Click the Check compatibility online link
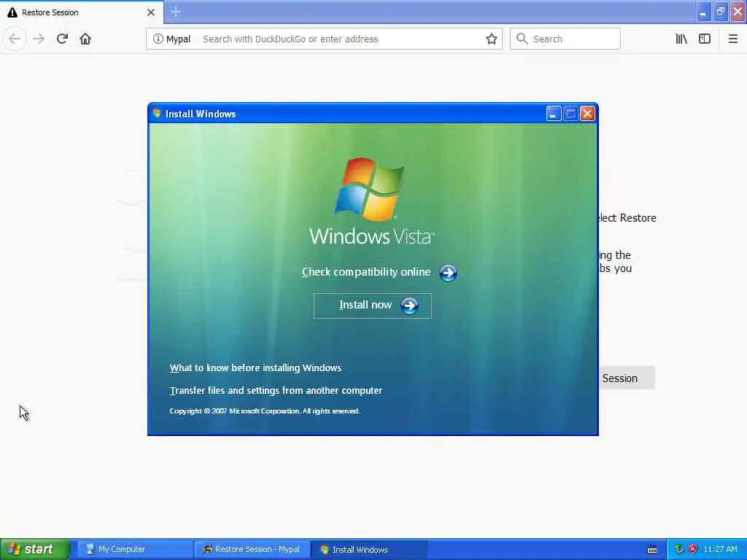 click(366, 272)
